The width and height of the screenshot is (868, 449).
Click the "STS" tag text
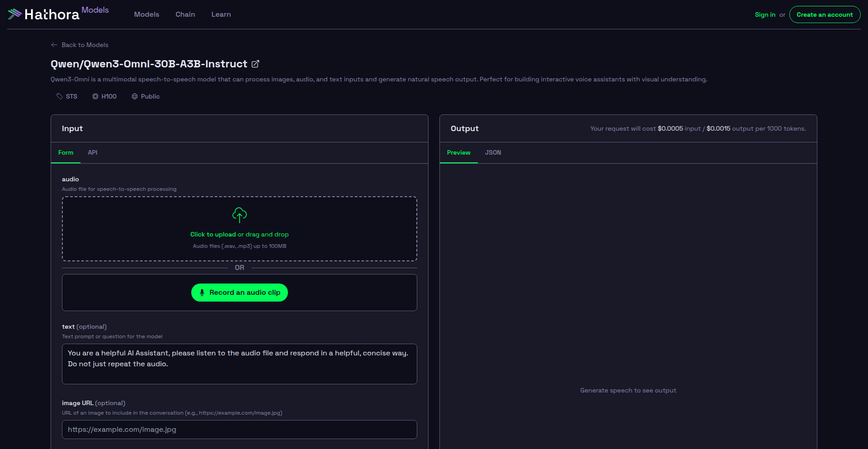point(71,97)
